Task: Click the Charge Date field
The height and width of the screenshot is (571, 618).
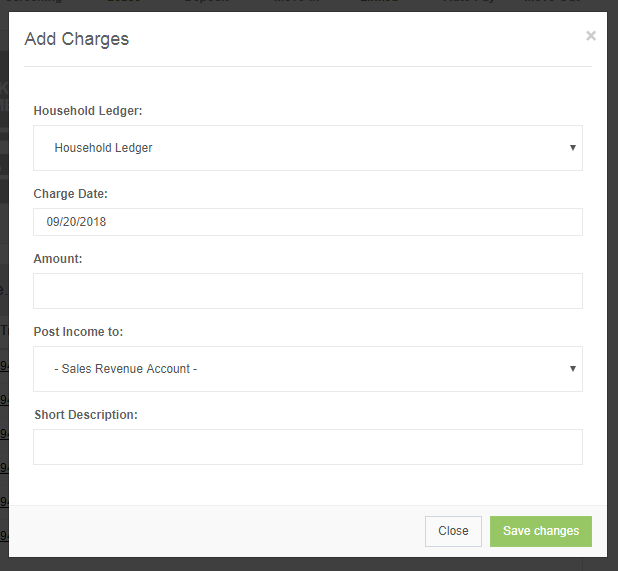Action: coord(308,222)
